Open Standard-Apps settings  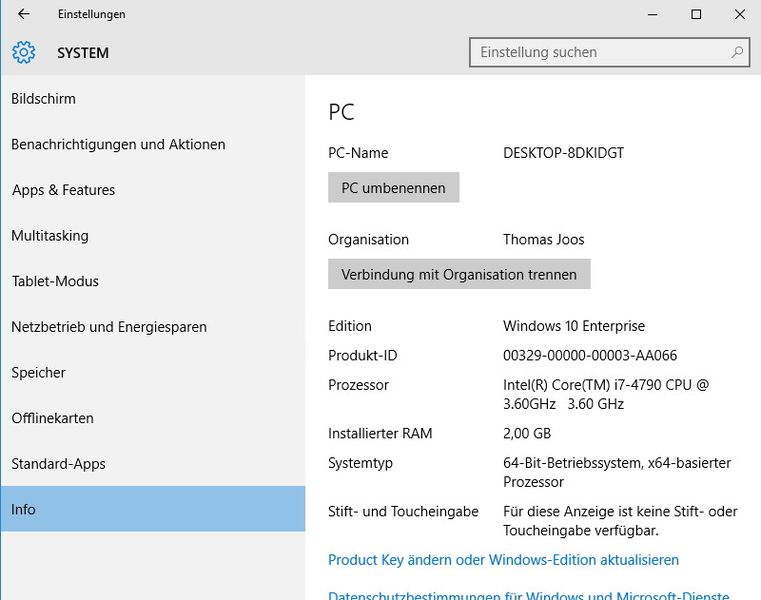pos(58,464)
